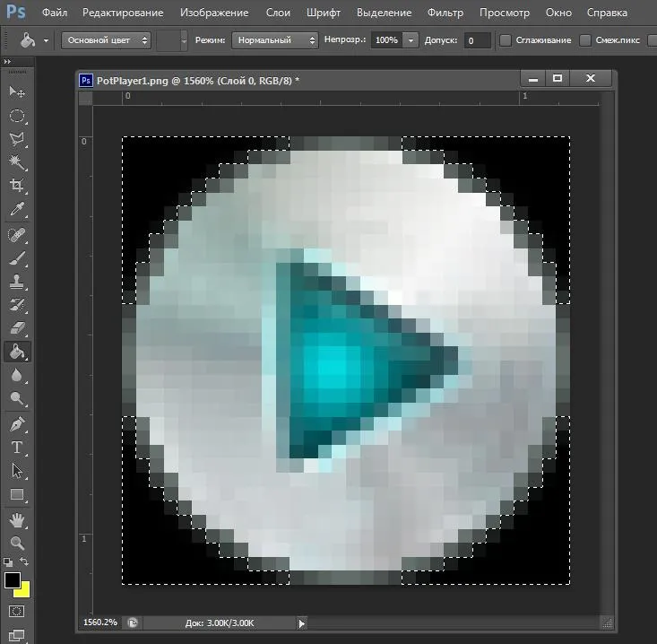657x644 pixels.
Task: Select the History Brush tool
Action: point(17,305)
